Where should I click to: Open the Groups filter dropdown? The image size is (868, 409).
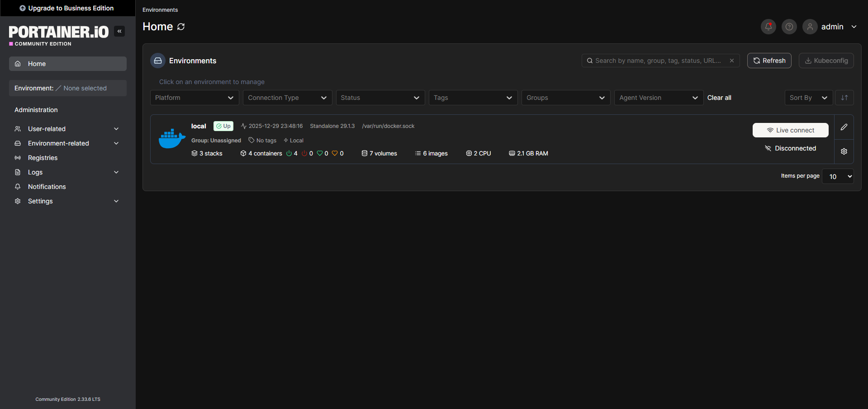tap(566, 98)
